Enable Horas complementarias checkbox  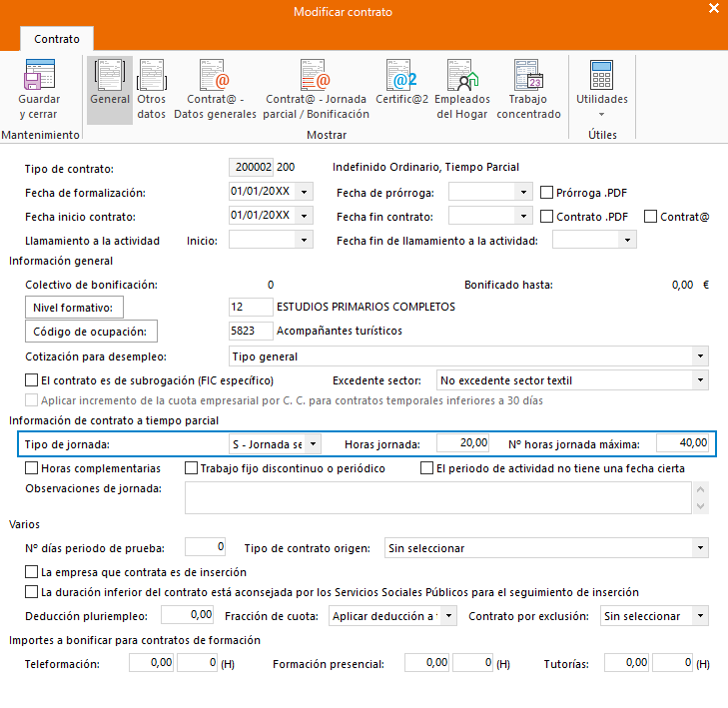tap(31, 468)
